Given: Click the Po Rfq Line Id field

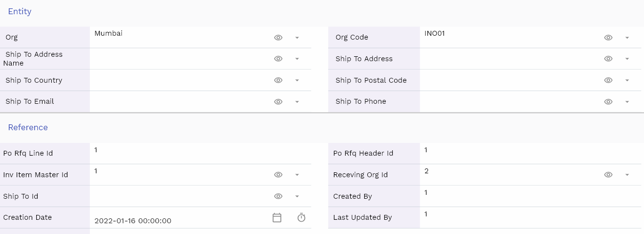Looking at the screenshot, I should (200, 153).
